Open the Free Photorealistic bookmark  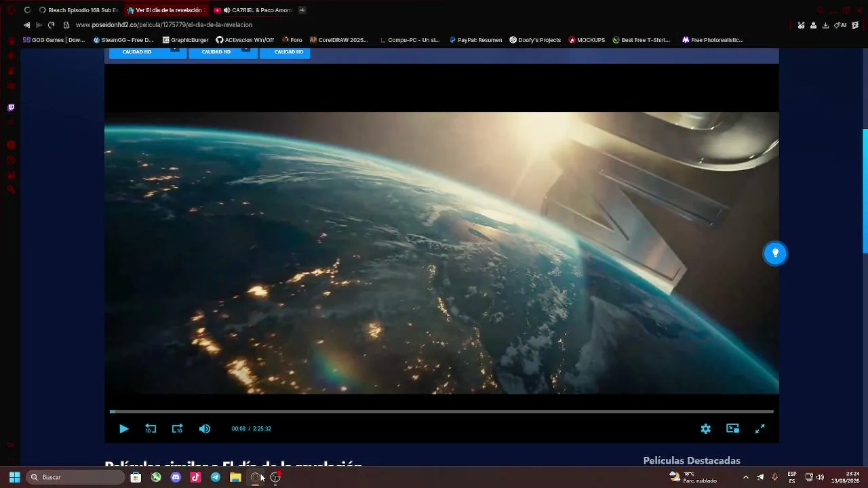point(712,40)
